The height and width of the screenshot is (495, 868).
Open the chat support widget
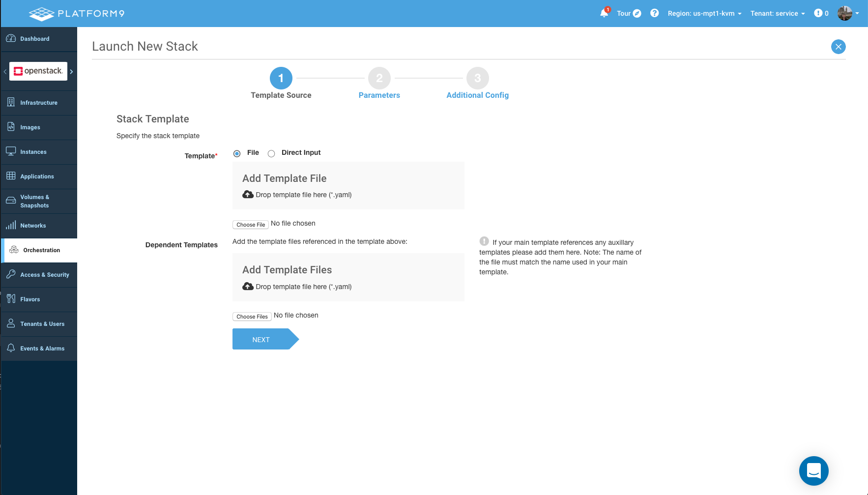(813, 470)
